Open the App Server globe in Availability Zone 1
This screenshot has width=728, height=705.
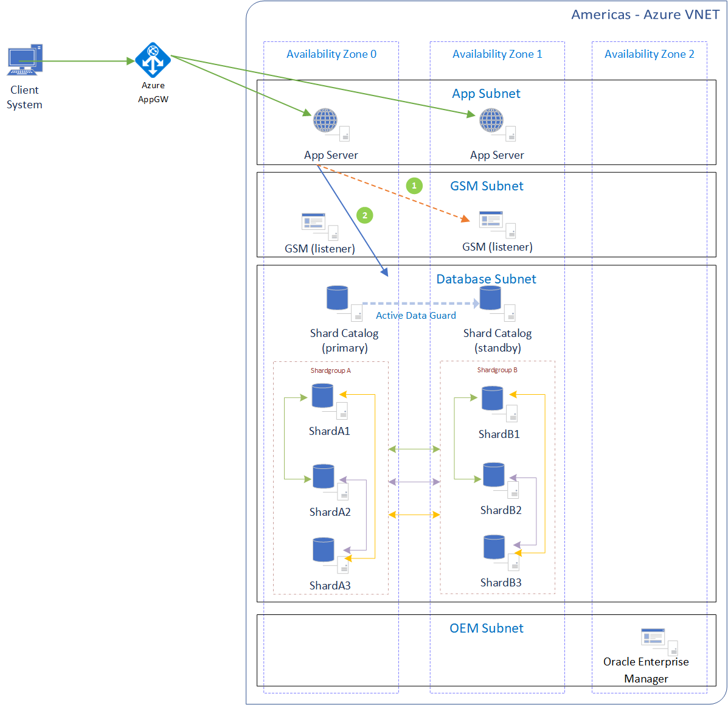click(491, 121)
